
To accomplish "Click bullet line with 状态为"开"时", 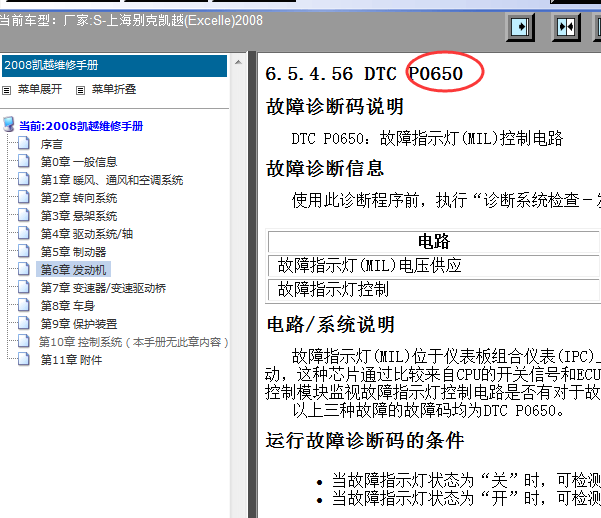I will tap(466, 498).
